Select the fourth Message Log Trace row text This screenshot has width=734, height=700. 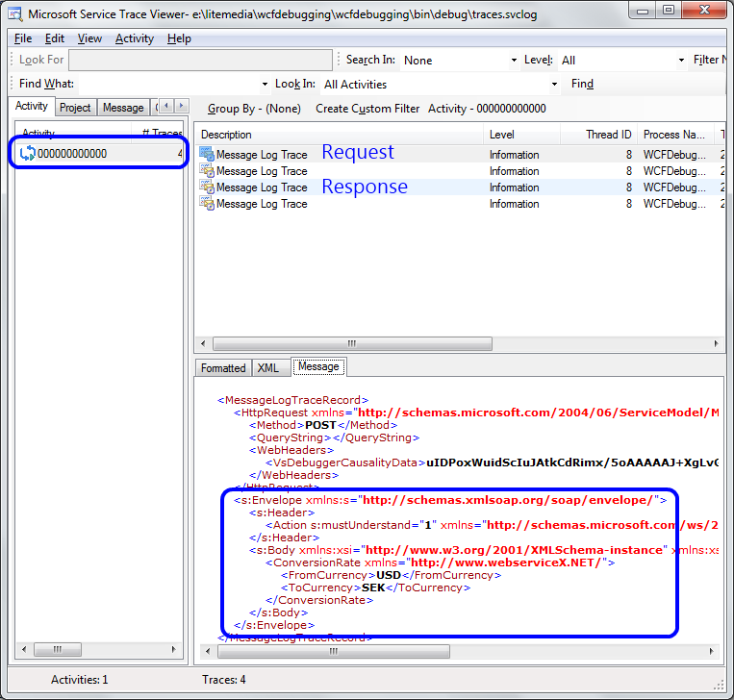tap(262, 204)
